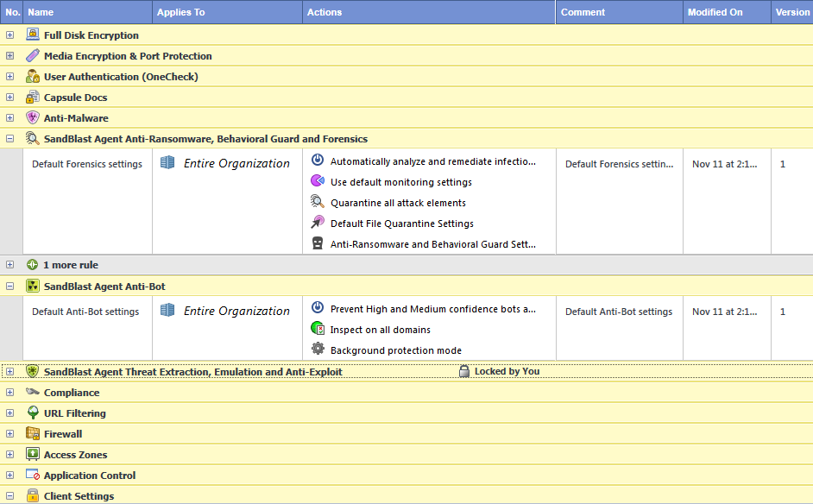Expand SandBlast Agent Threat Extraction row

(9, 371)
